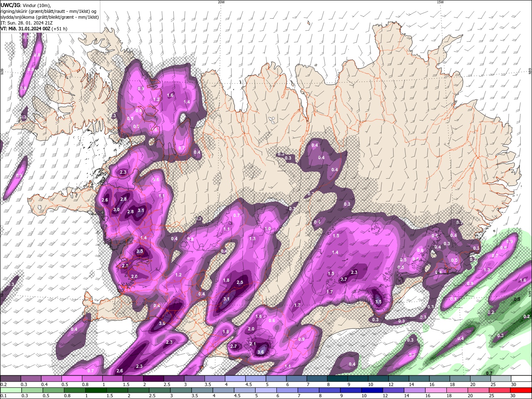The height and width of the screenshot is (399, 532).
Task: Click the top legend swatch between 4 and 4.5
Action: (235, 379)
